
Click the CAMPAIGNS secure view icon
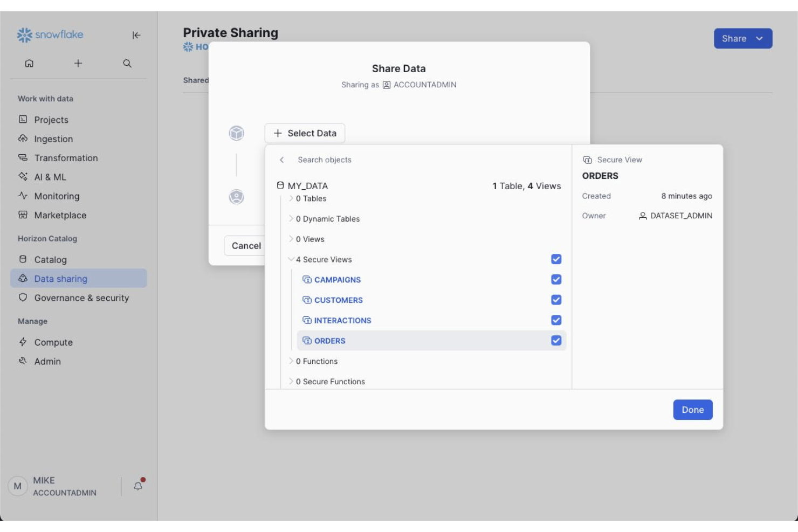307,280
